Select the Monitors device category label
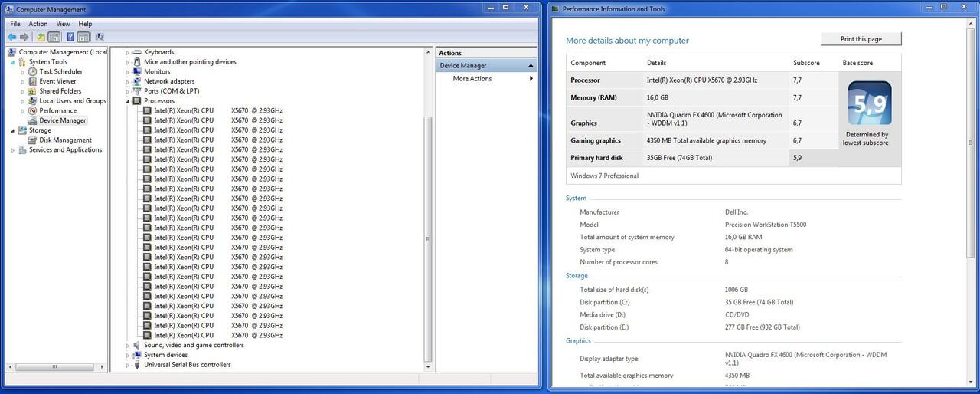 pyautogui.click(x=157, y=72)
